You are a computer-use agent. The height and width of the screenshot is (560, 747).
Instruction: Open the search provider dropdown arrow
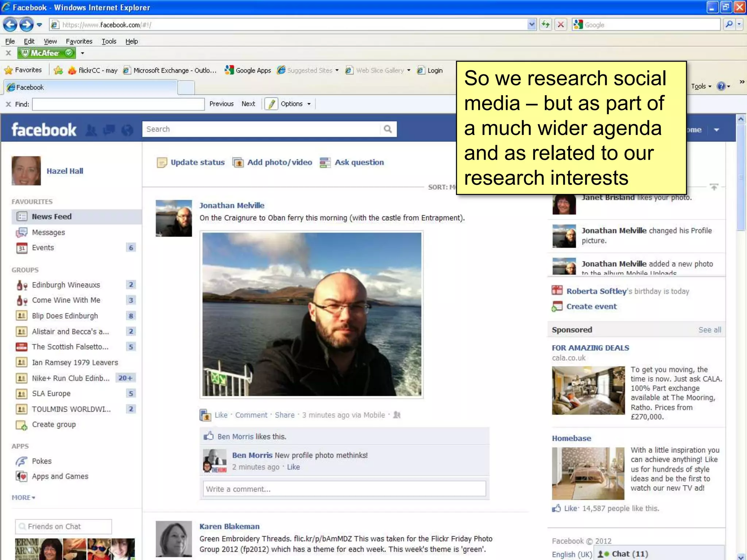(739, 24)
